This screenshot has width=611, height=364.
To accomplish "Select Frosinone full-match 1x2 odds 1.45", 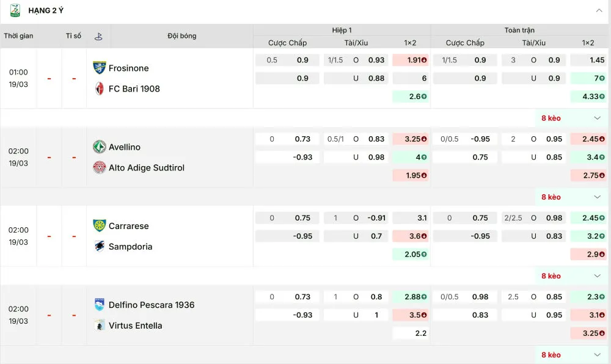I will pos(588,60).
